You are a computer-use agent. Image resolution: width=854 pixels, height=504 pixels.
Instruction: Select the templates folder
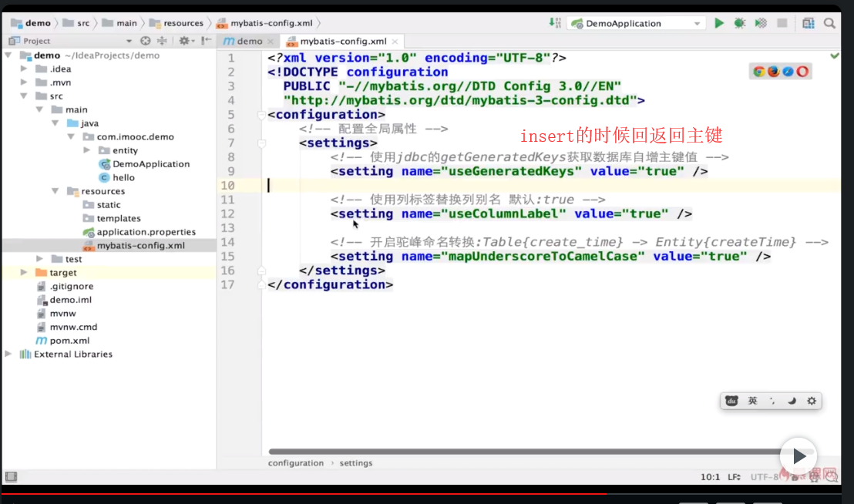(x=112, y=218)
